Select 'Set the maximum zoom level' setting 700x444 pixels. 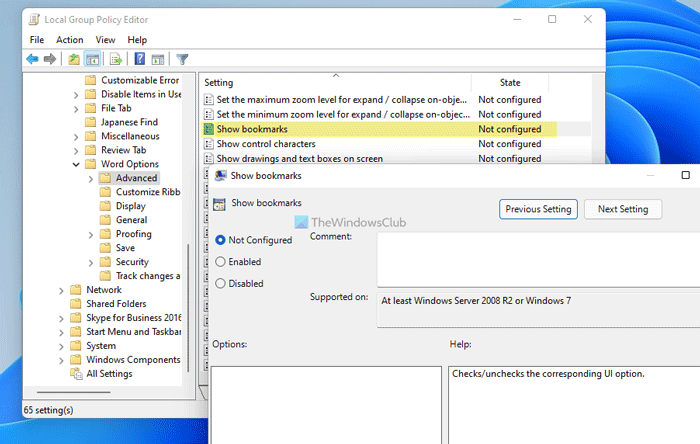pos(342,100)
